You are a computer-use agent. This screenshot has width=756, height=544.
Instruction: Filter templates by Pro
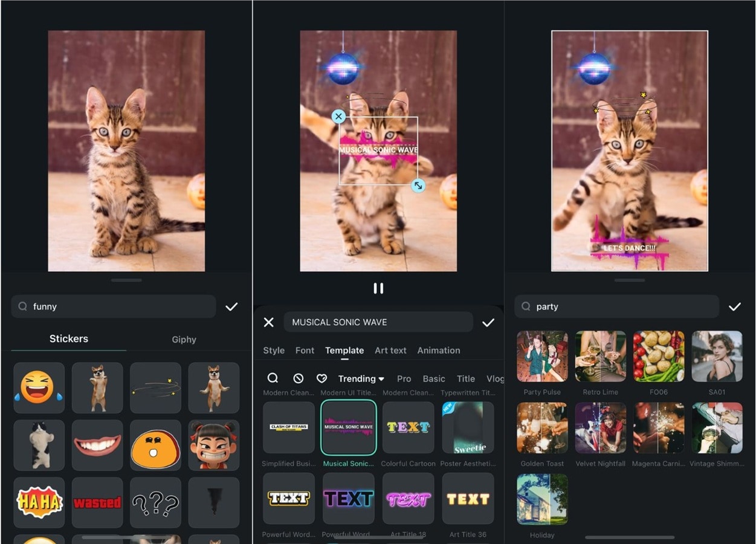(404, 379)
